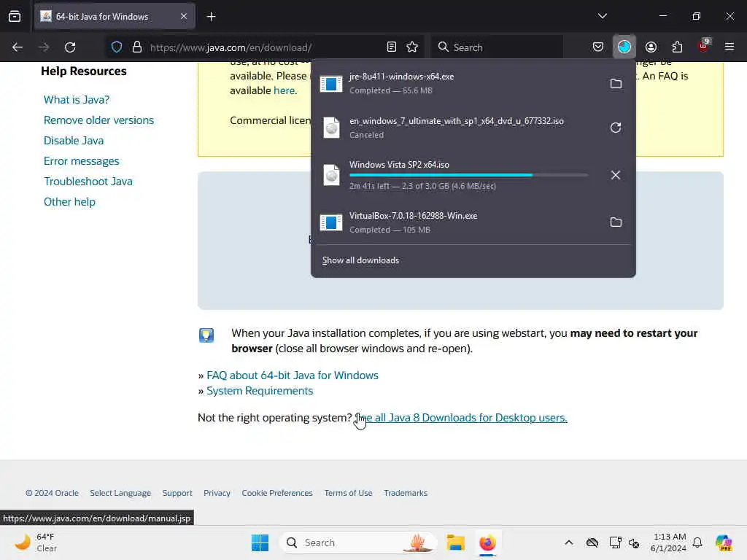Click the taskbar Search box
The height and width of the screenshot is (560, 747).
click(358, 542)
